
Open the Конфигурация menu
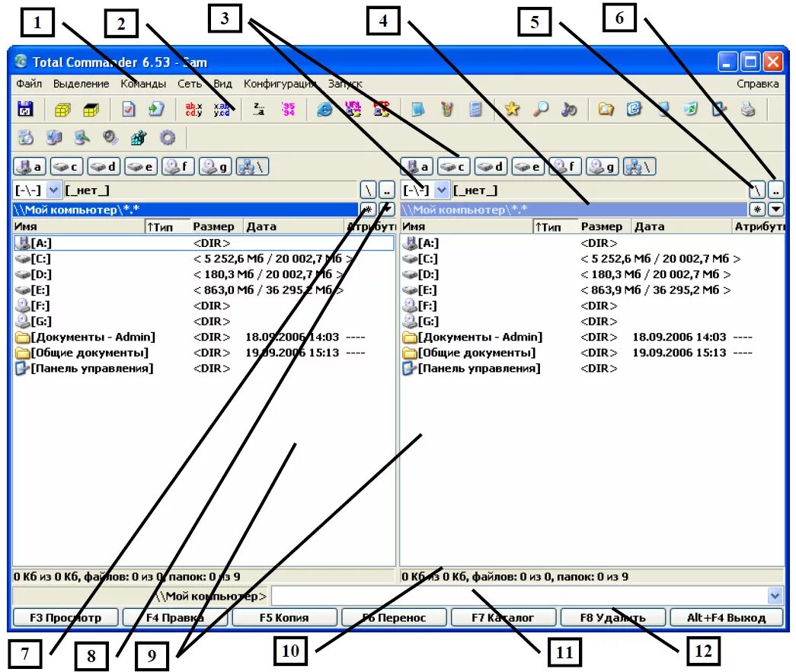point(280,84)
